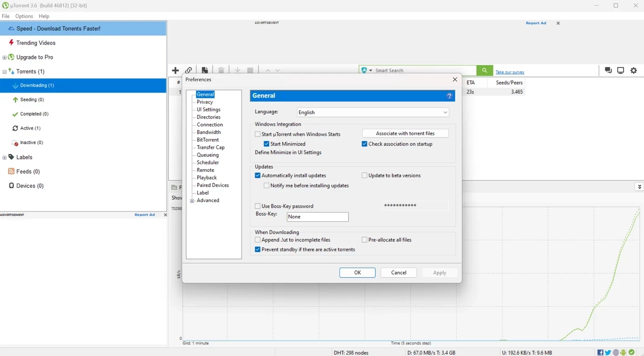This screenshot has width=644, height=356.
Task: Click the Boss-Key input field
Action: click(317, 217)
